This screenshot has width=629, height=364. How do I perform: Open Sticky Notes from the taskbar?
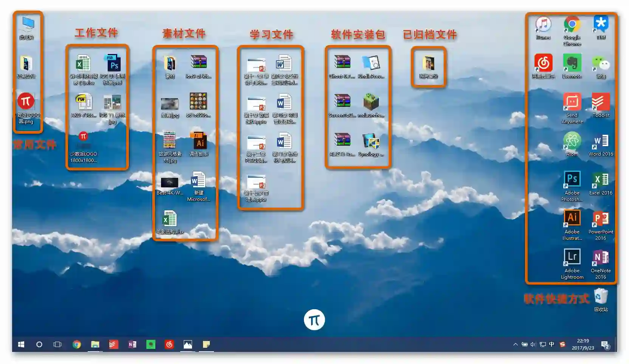[x=206, y=344]
